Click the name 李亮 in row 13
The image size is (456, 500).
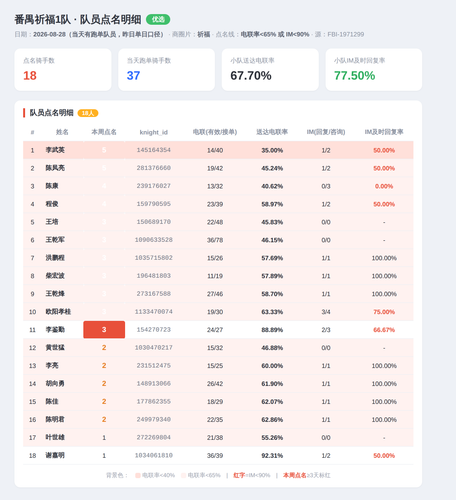tap(52, 366)
